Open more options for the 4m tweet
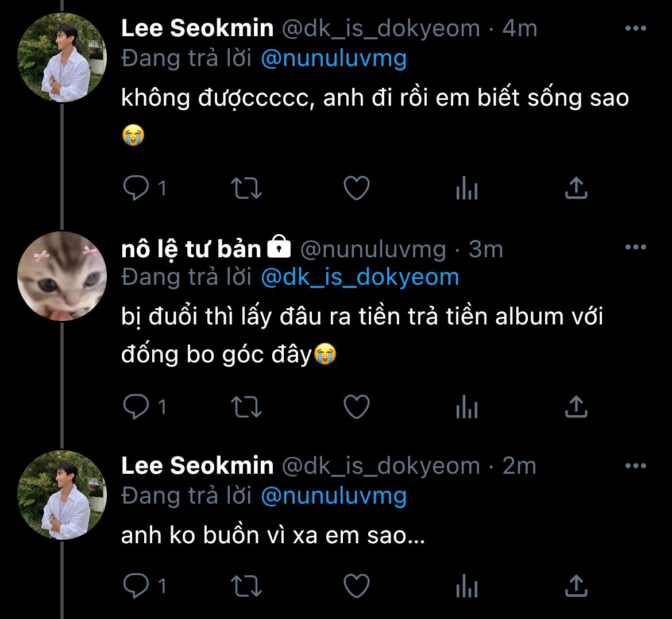This screenshot has width=672, height=619. (x=635, y=29)
